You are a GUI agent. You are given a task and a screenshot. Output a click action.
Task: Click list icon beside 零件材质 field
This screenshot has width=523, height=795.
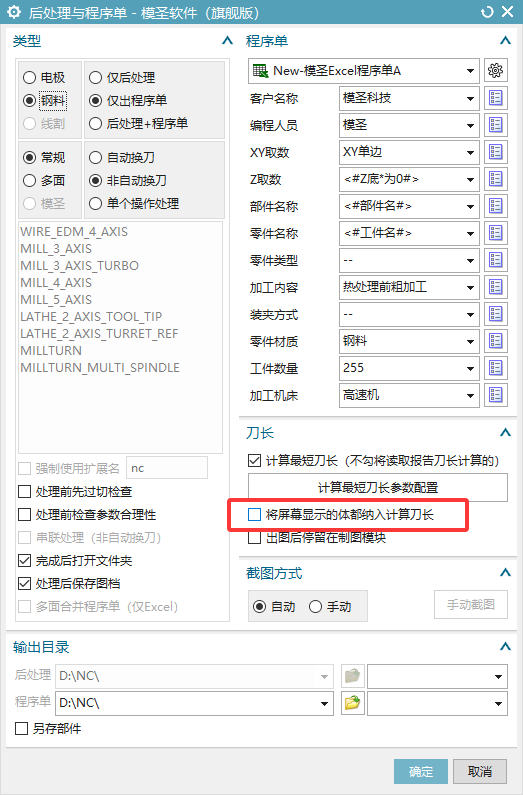click(x=496, y=341)
